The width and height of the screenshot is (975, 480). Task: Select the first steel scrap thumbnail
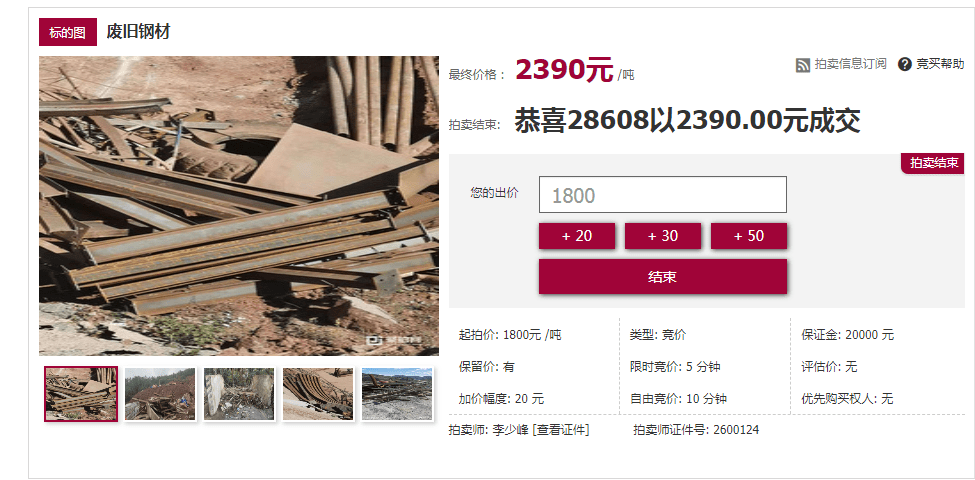pos(81,394)
